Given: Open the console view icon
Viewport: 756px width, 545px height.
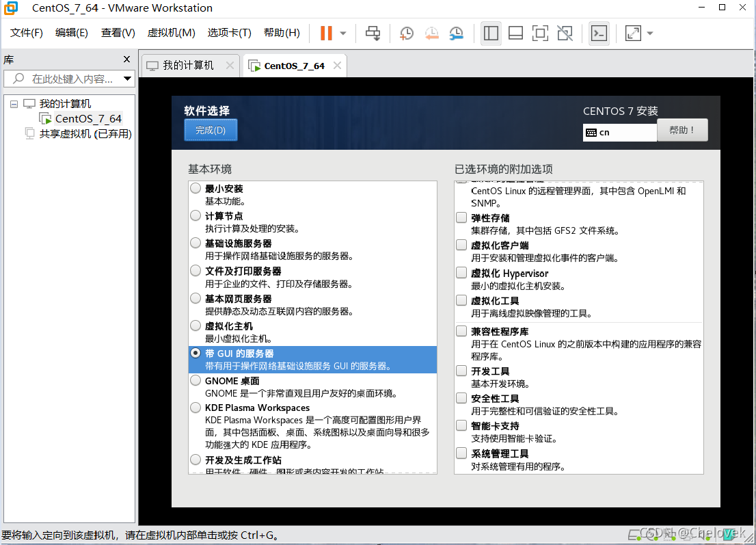Looking at the screenshot, I should click(599, 33).
